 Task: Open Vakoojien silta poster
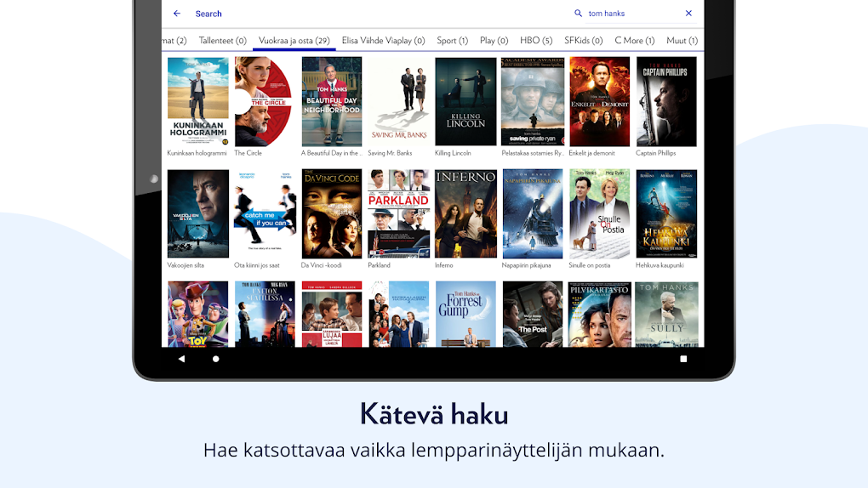pos(197,213)
